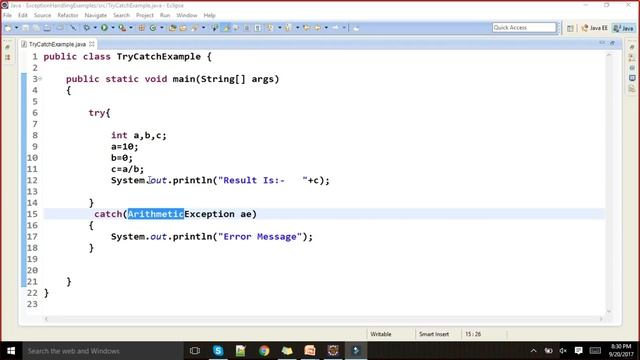Open dropdown next to Back arrow
This screenshot has height=360, width=640.
[x=326, y=28]
